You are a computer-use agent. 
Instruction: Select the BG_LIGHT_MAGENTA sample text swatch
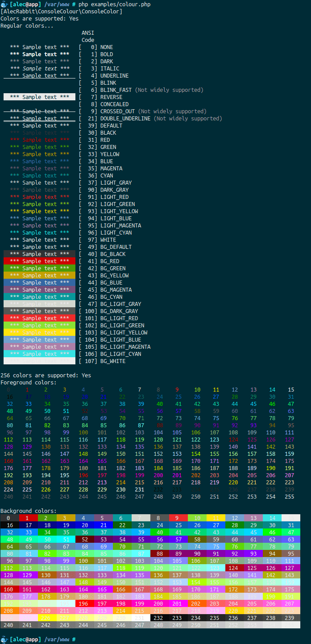[x=39, y=347]
